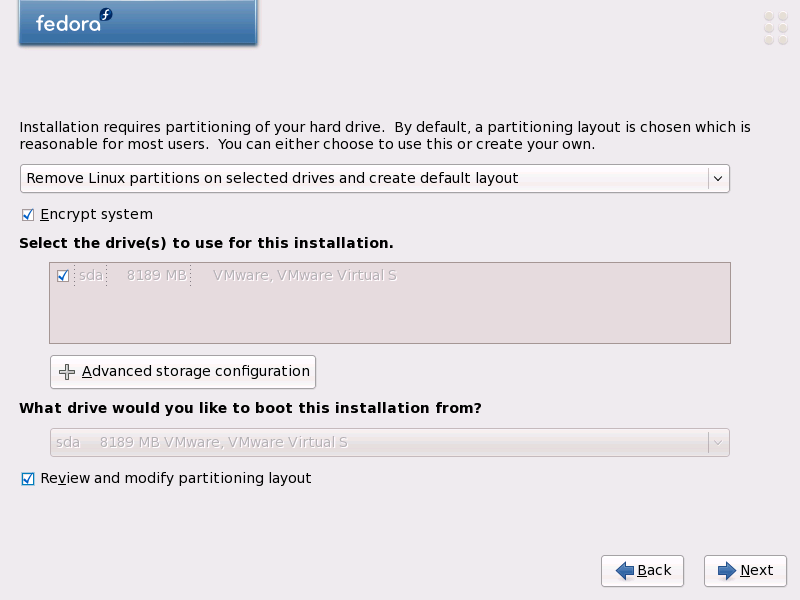Disable the Encrypt system checkbox
The height and width of the screenshot is (600, 800).
[x=26, y=214]
